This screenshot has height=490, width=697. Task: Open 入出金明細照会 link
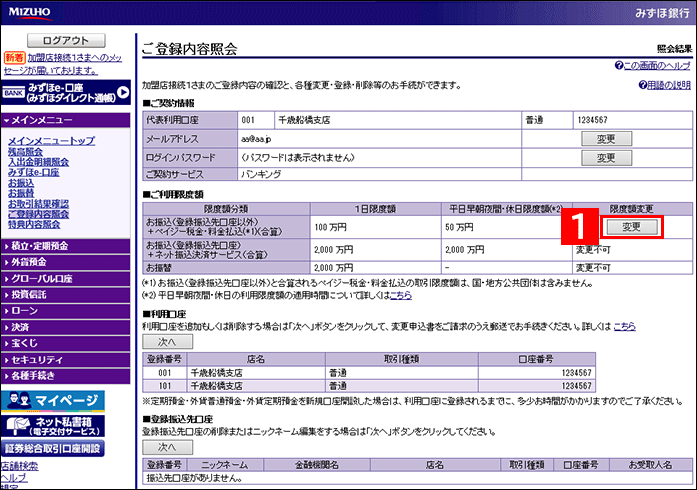point(38,162)
